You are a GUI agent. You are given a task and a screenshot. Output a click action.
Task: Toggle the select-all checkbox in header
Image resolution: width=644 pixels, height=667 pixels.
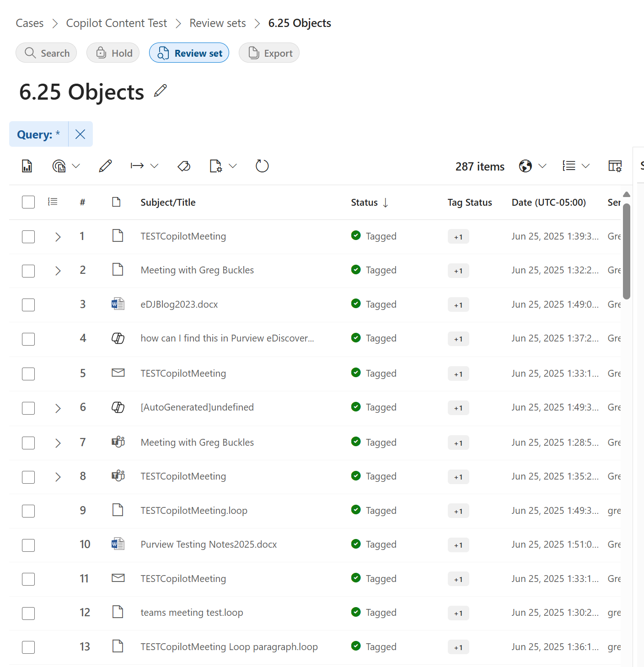pos(28,202)
